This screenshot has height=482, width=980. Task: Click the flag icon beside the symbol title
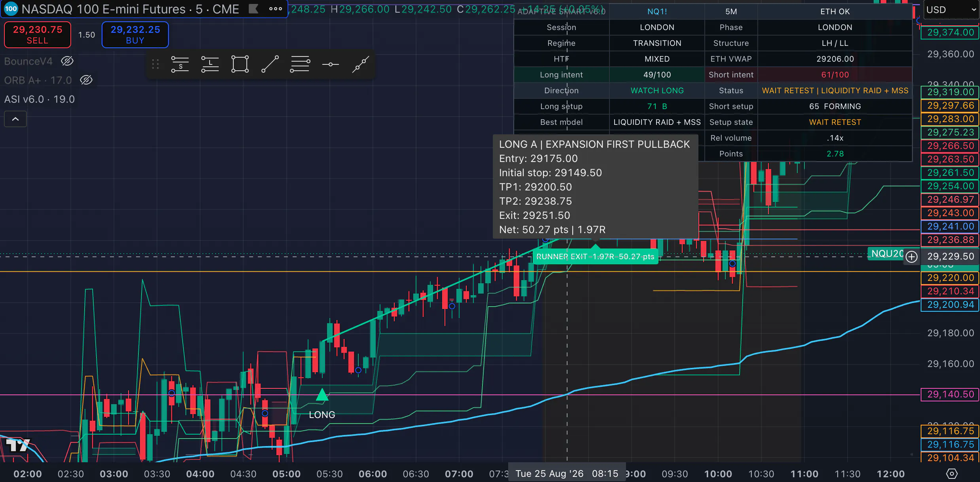(254, 9)
